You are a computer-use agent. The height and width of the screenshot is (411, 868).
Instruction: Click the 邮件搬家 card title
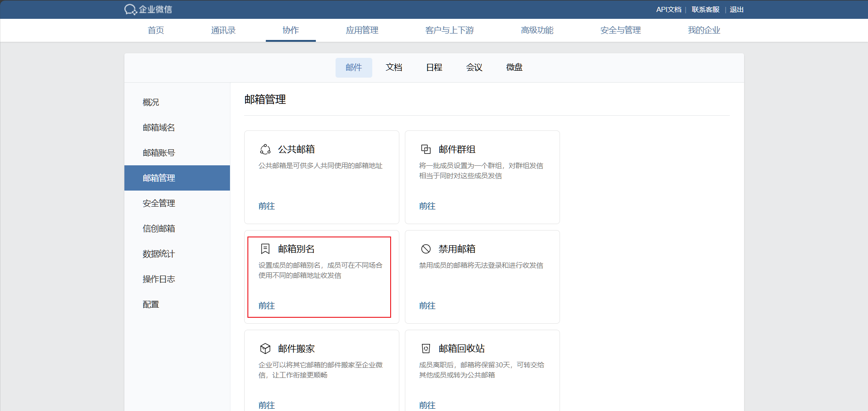(x=297, y=349)
